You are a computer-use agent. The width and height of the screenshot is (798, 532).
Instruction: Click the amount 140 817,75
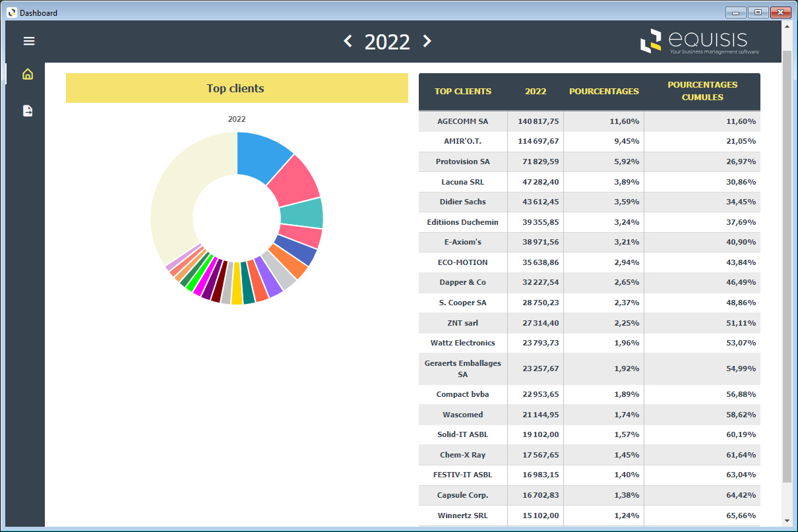[x=538, y=122]
